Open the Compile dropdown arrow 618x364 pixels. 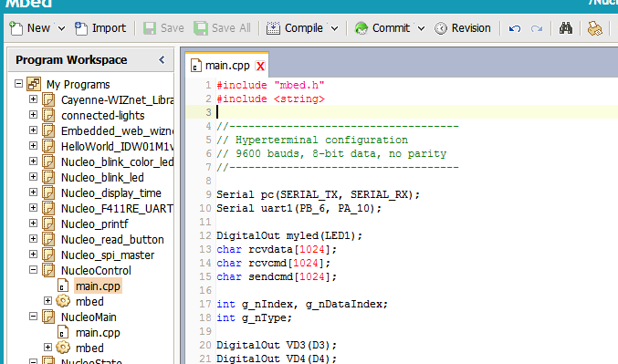coord(335,28)
